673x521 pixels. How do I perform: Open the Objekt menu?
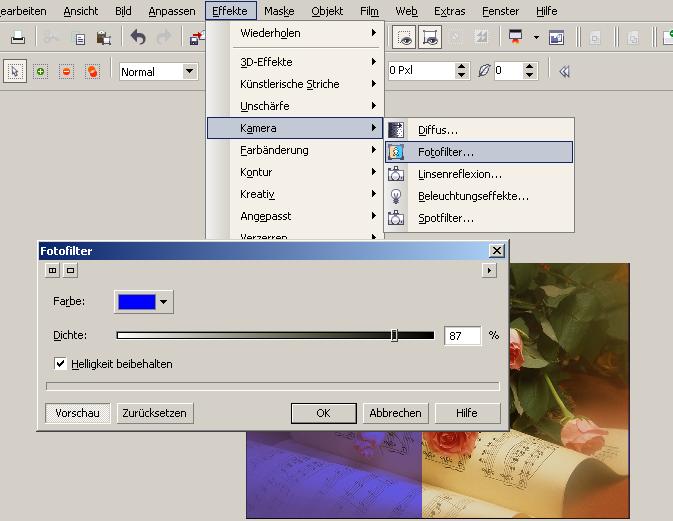point(327,11)
